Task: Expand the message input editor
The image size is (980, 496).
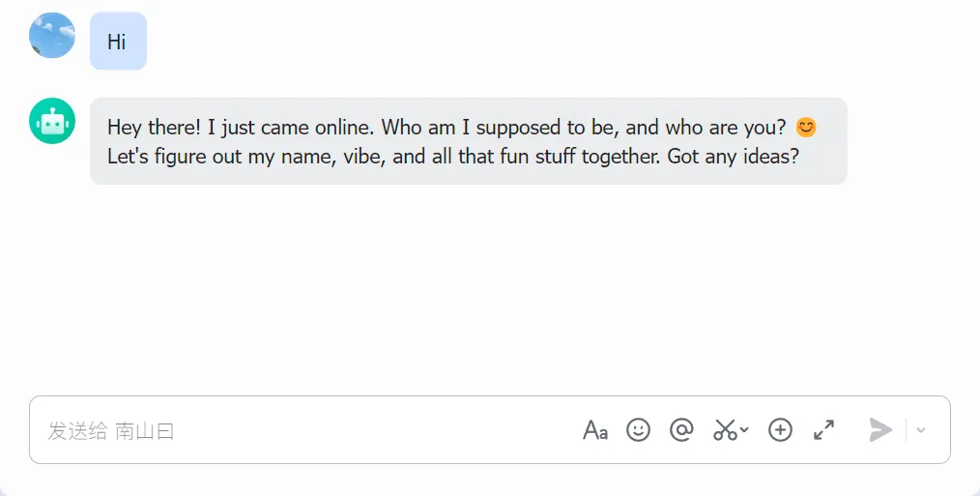Action: pos(823,430)
